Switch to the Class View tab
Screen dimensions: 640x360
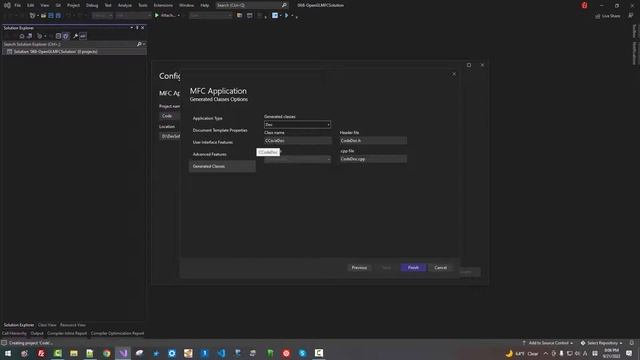[x=47, y=325]
